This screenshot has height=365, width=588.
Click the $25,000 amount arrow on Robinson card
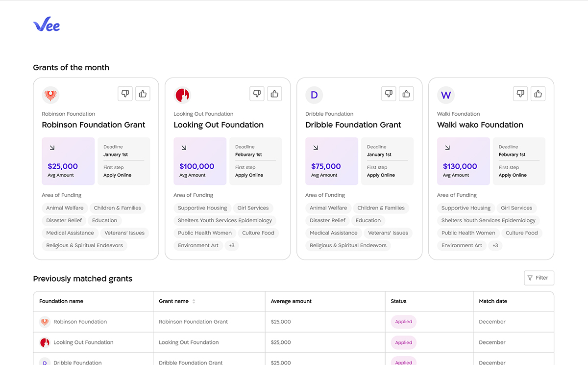[x=52, y=147]
